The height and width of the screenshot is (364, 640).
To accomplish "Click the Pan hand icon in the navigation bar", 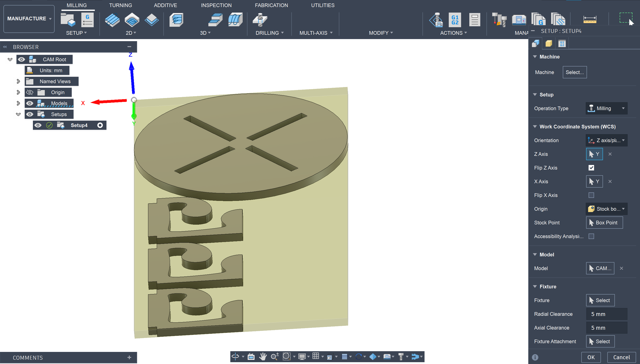I will click(263, 356).
